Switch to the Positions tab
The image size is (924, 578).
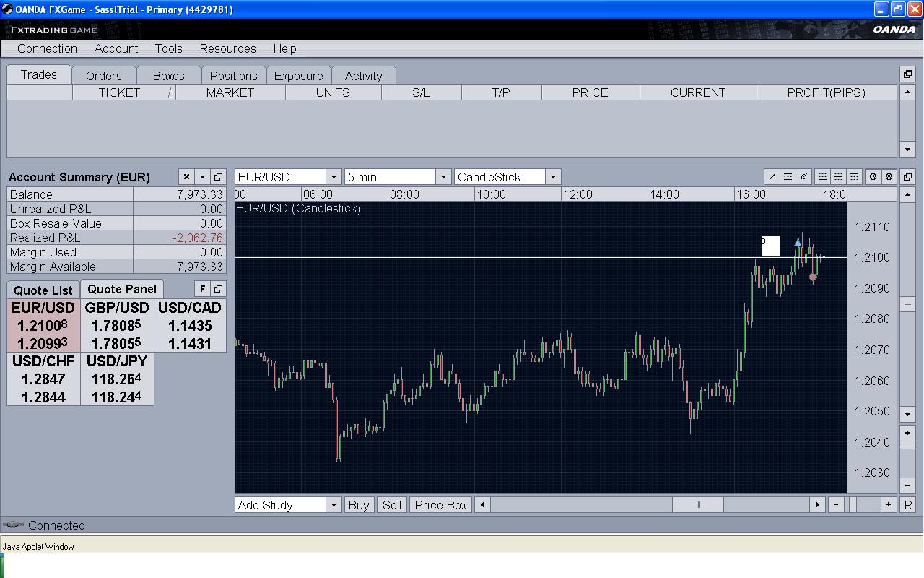coord(233,76)
